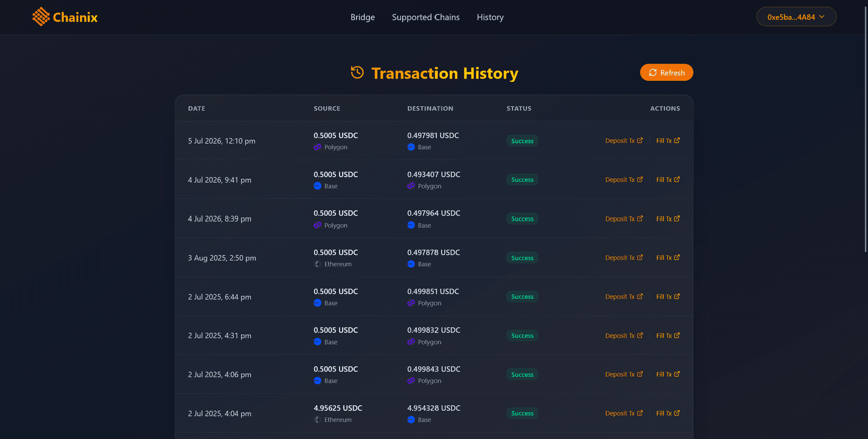The image size is (868, 439).
Task: Click the date 3 Aug 2025, 2:50 pm
Action: (x=222, y=258)
